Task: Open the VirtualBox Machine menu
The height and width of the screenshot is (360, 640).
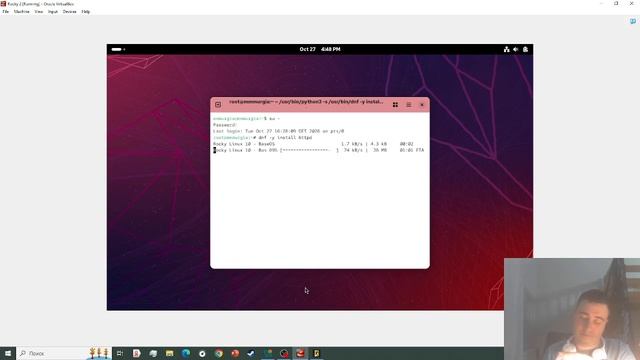Action: click(x=22, y=12)
